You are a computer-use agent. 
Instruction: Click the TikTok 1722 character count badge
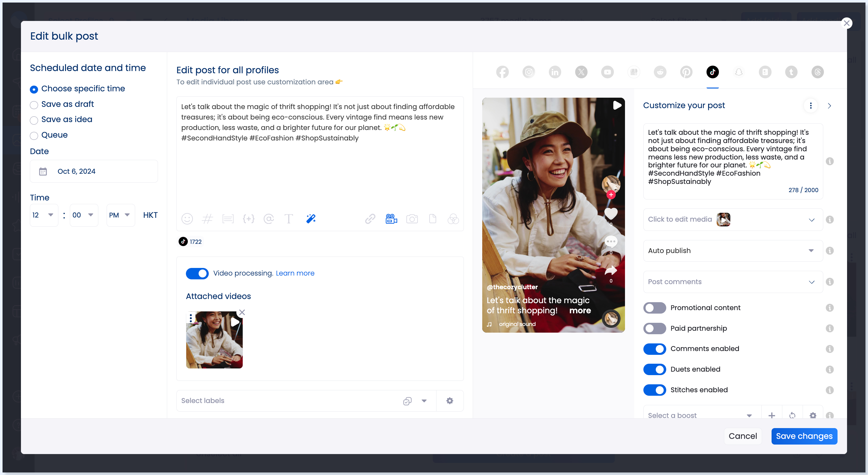pos(190,242)
